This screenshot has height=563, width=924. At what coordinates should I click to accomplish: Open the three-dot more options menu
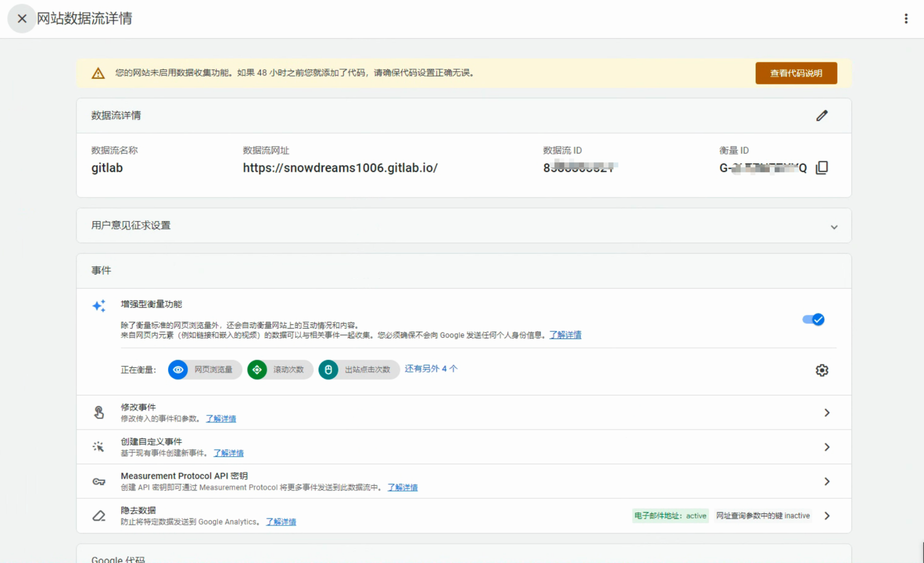pos(906,18)
